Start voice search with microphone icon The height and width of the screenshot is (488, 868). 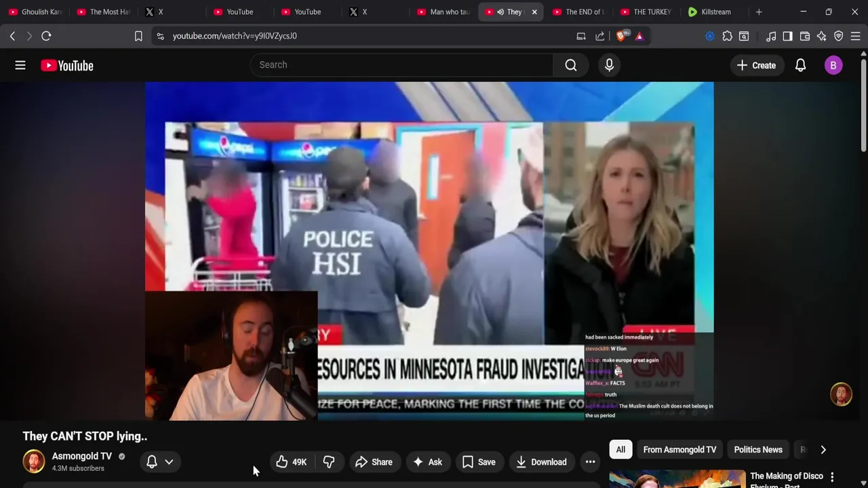tap(609, 65)
